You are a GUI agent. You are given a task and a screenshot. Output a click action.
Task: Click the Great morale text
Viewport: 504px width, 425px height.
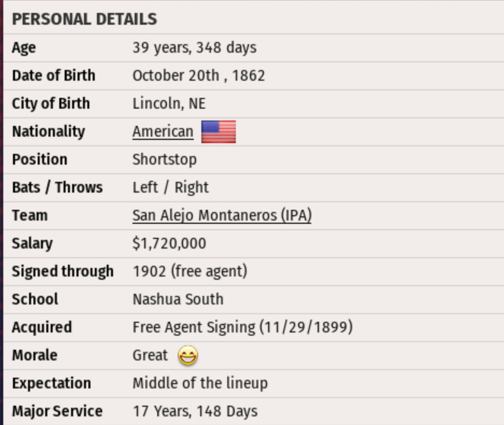tap(150, 356)
